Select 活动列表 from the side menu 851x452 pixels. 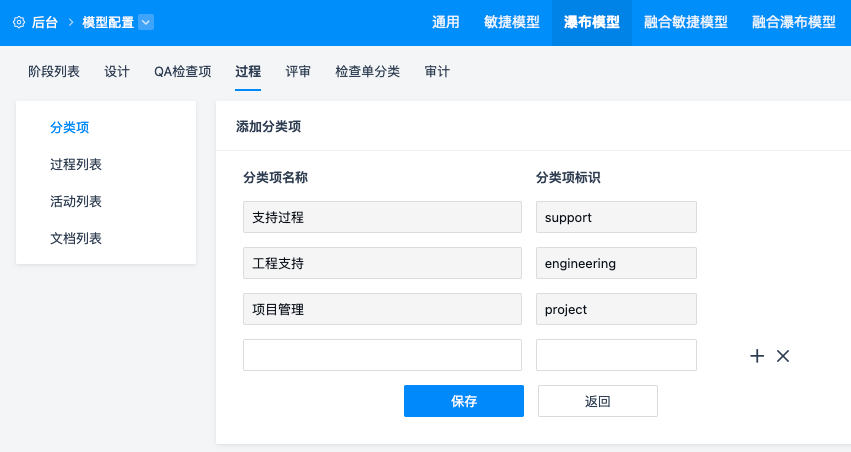[x=76, y=201]
